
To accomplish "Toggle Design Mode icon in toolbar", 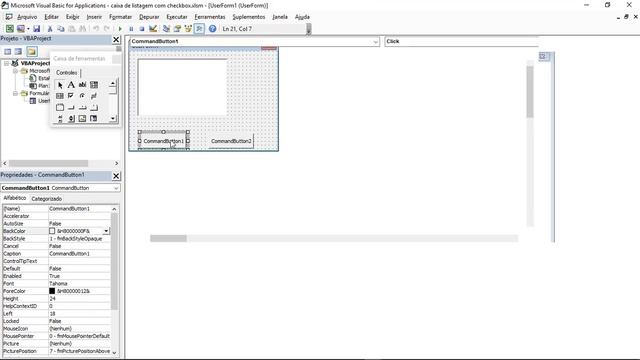I will coord(153,29).
